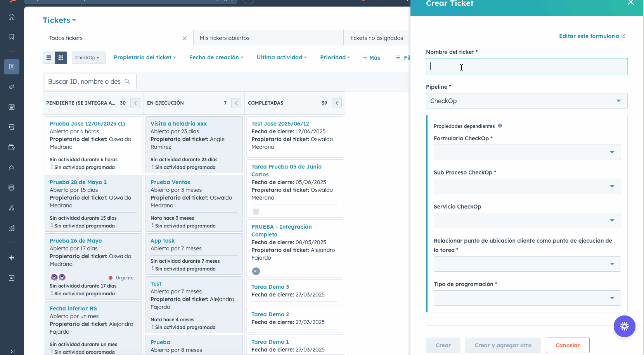644x355 pixels.
Task: Open Tipo de programación dropdown
Action: point(527,298)
